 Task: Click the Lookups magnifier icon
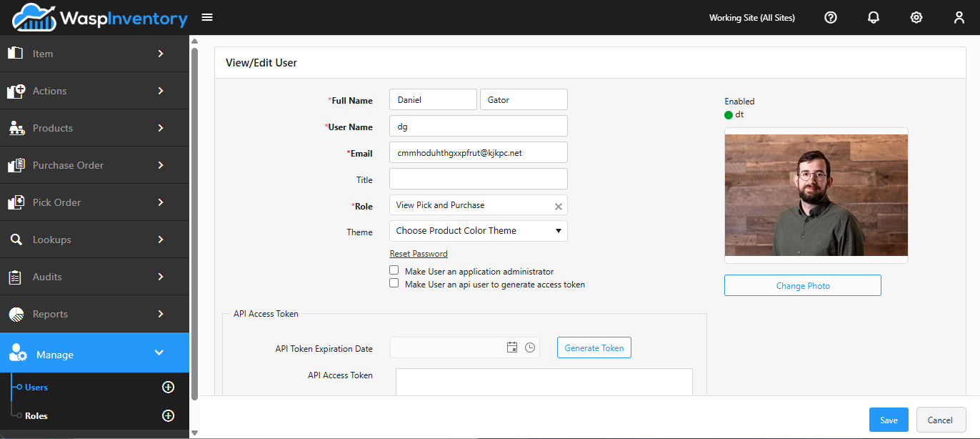(16, 240)
